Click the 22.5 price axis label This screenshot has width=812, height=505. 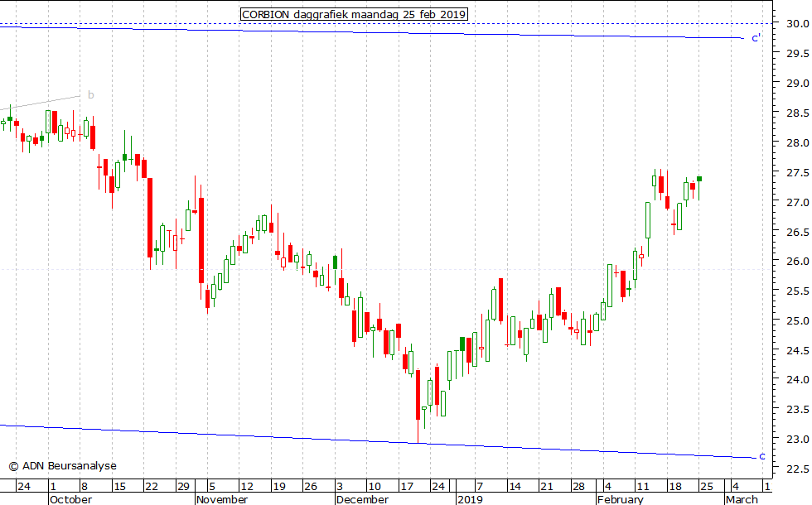tap(797, 469)
